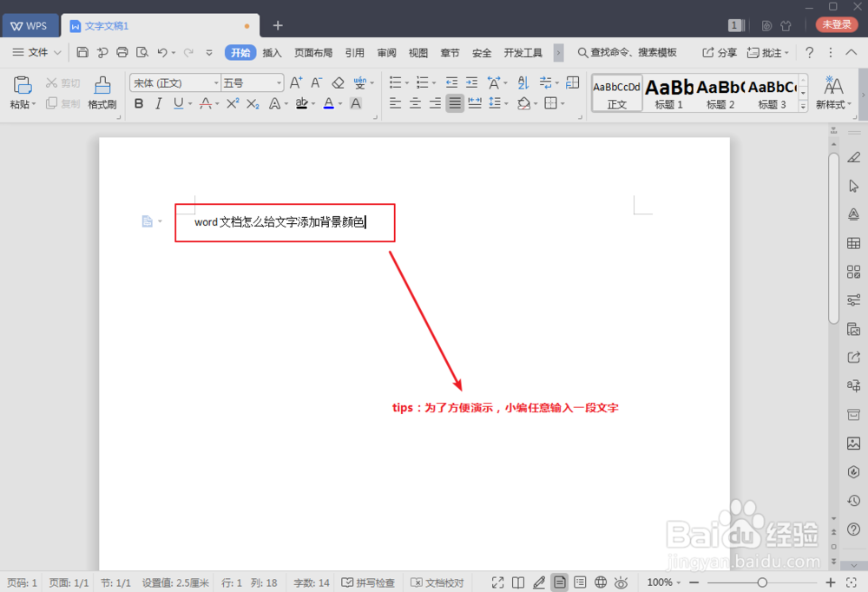
Task: Enable center text alignment
Action: 414,102
